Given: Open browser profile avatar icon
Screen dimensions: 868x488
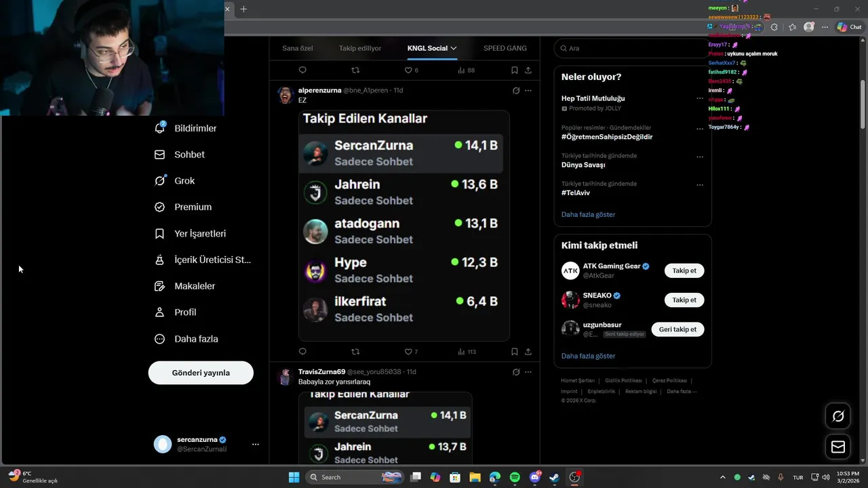Looking at the screenshot, I should click(x=808, y=27).
